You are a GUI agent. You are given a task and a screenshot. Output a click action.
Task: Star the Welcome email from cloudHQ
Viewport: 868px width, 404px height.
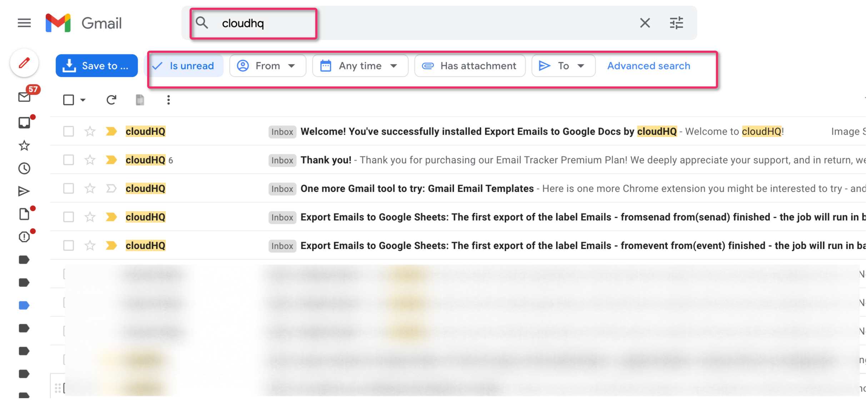pyautogui.click(x=90, y=131)
